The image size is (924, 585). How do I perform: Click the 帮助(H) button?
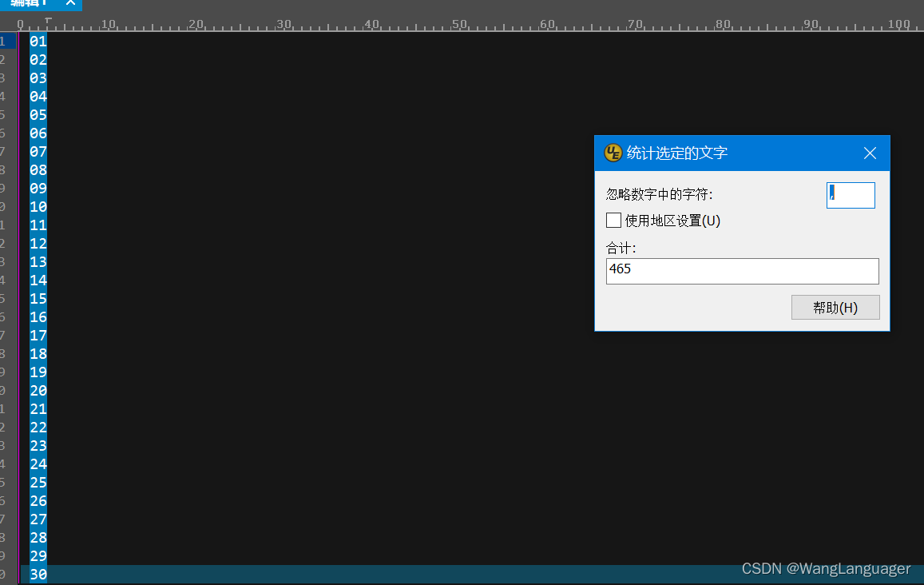click(835, 307)
